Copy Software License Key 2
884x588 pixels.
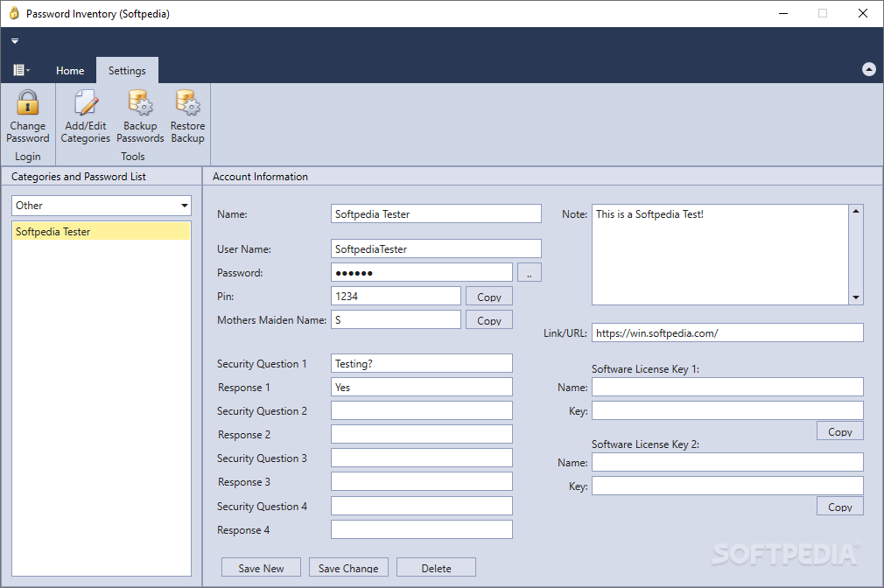point(840,507)
